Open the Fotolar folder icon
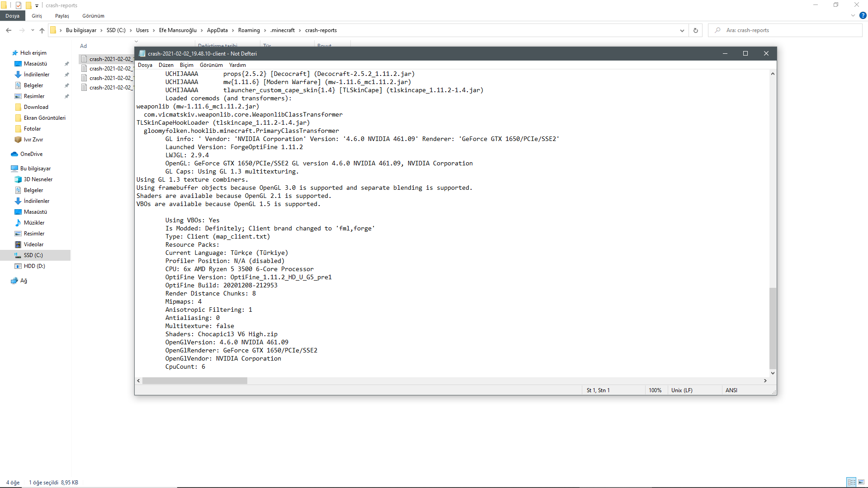This screenshot has height=488, width=868. point(18,129)
